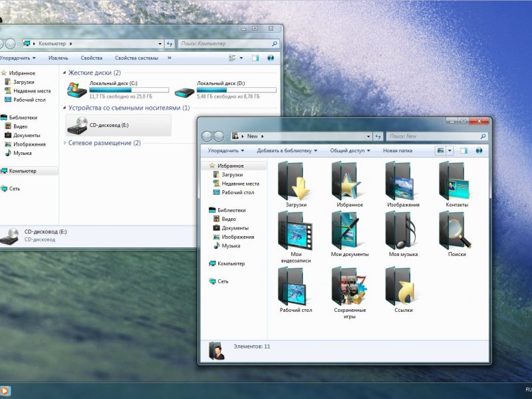Click the Поиск: New search field
The height and width of the screenshot is (399, 532).
(437, 136)
